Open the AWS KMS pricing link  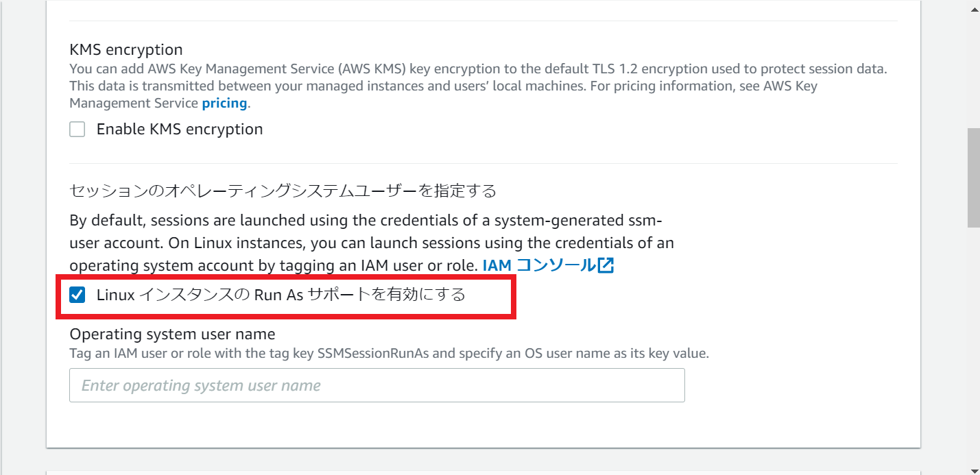[x=224, y=102]
